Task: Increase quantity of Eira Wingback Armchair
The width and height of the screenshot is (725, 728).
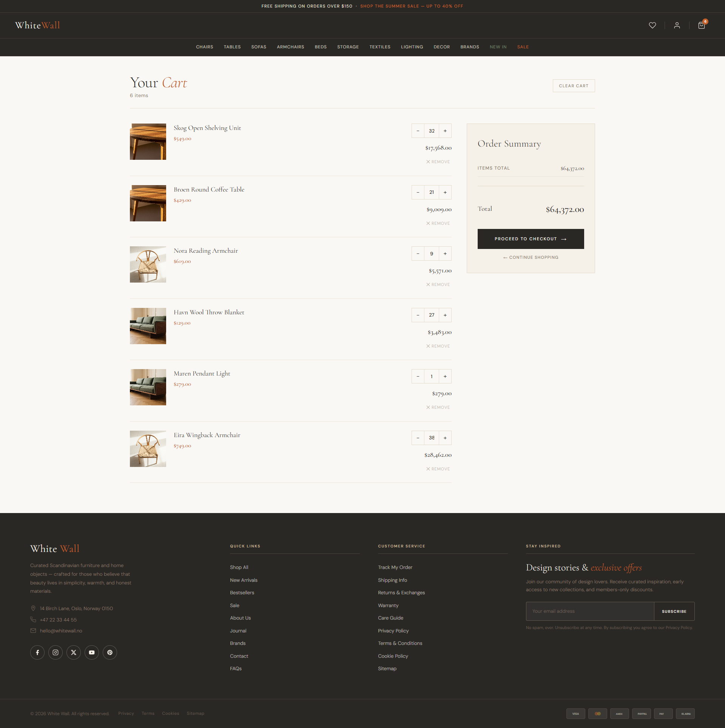Action: pyautogui.click(x=445, y=438)
